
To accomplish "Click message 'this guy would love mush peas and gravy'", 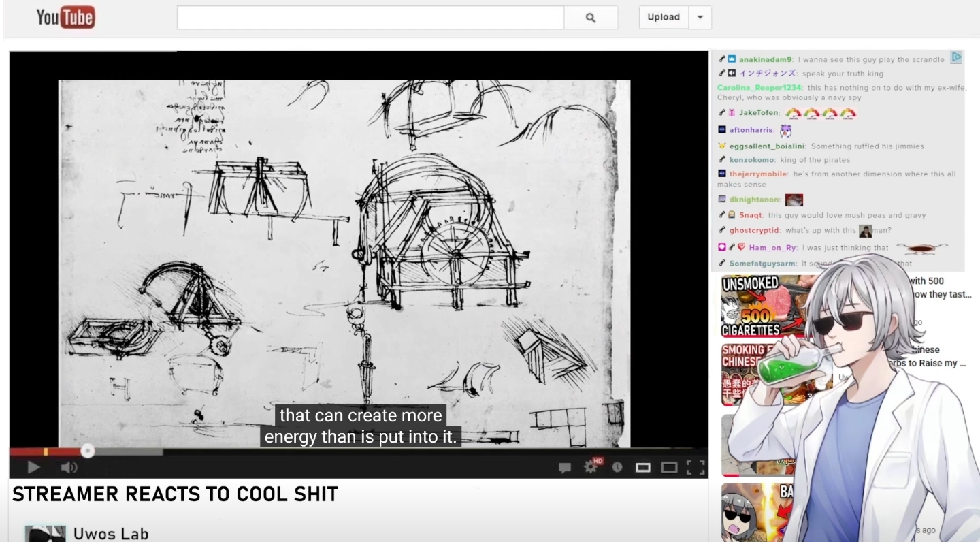I will pos(847,215).
